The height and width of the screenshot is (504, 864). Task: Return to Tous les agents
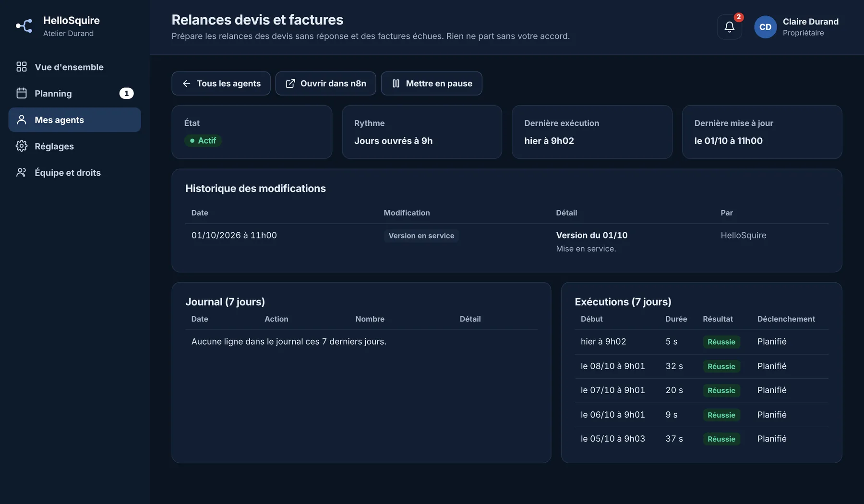tap(221, 84)
